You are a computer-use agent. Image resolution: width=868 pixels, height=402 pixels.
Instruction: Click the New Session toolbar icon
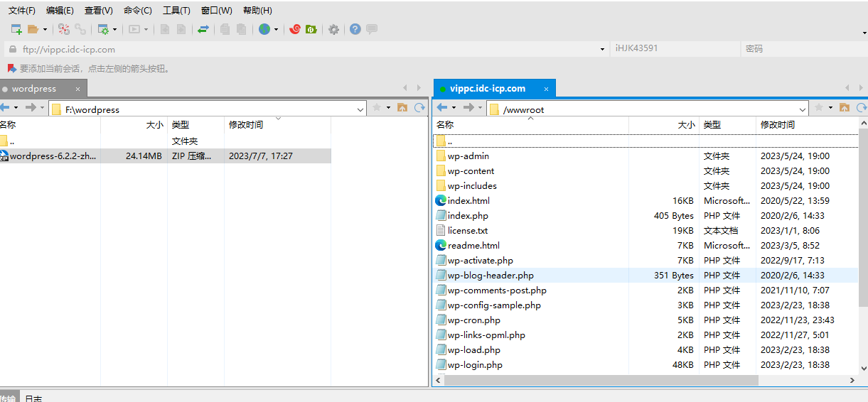coord(16,29)
